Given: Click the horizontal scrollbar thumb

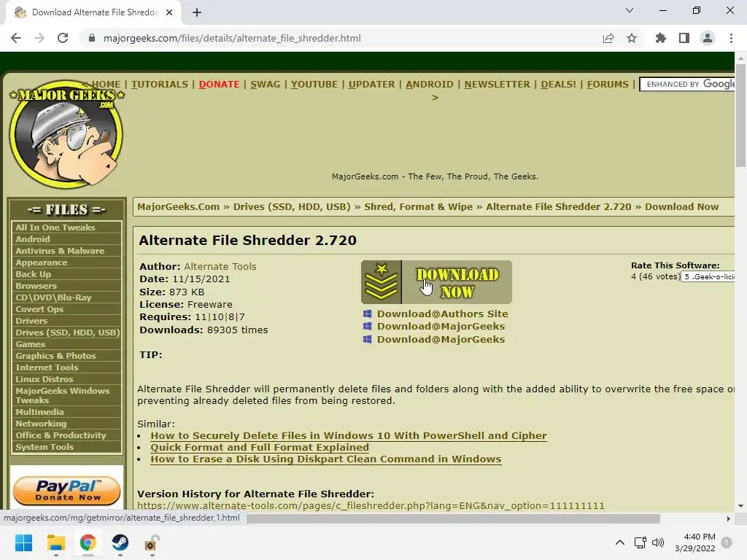Looking at the screenshot, I should 454,518.
